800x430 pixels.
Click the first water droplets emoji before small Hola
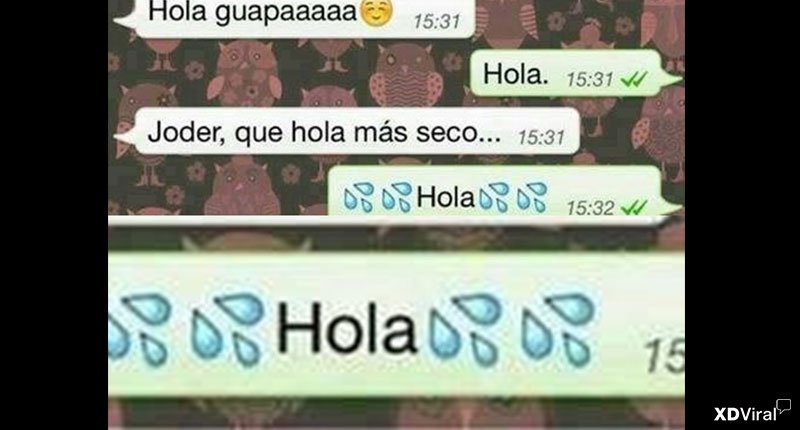pyautogui.click(x=359, y=197)
